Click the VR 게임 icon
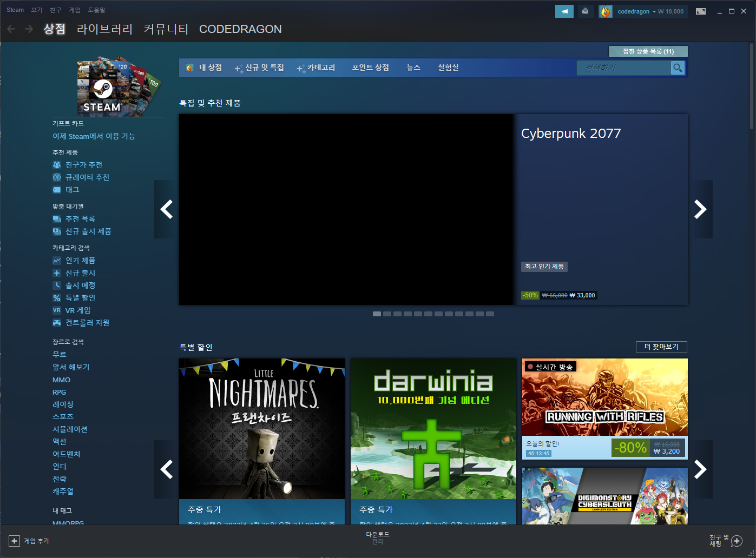Viewport: 756px width, 558px height. (x=57, y=310)
